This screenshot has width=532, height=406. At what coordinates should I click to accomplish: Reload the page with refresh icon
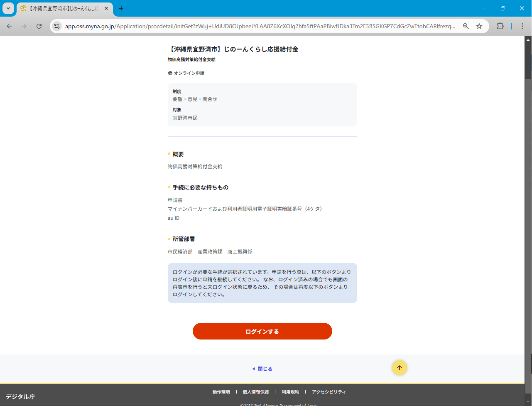tap(39, 26)
